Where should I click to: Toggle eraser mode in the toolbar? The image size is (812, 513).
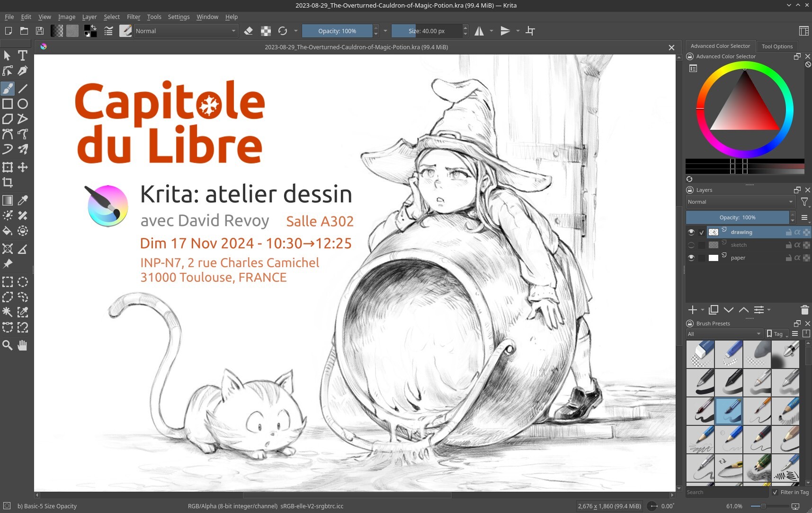[x=249, y=31]
